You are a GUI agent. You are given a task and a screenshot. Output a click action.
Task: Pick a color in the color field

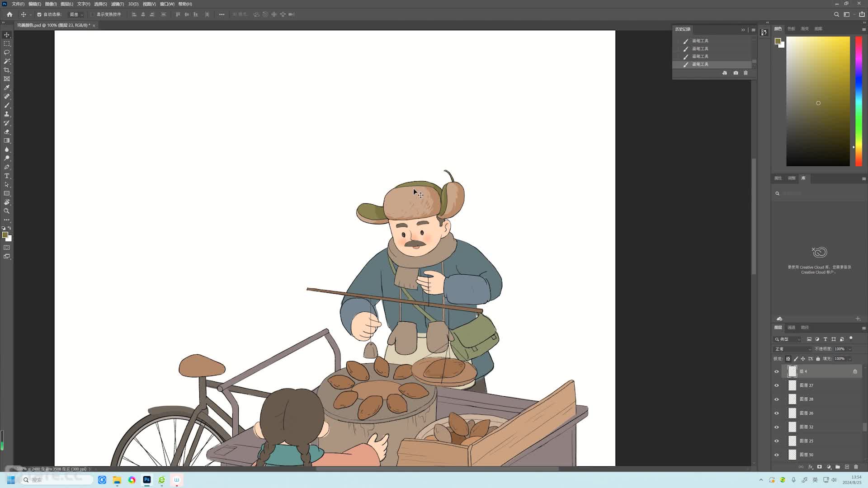click(x=818, y=102)
